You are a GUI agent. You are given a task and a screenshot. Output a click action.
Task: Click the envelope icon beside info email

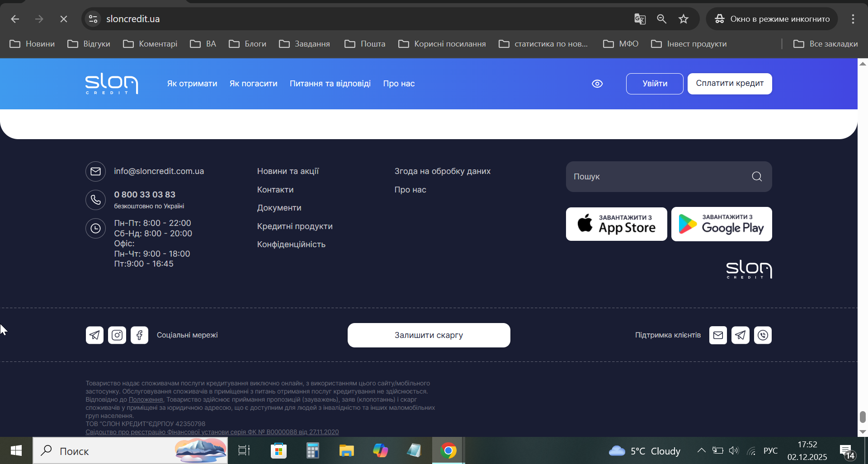click(95, 172)
